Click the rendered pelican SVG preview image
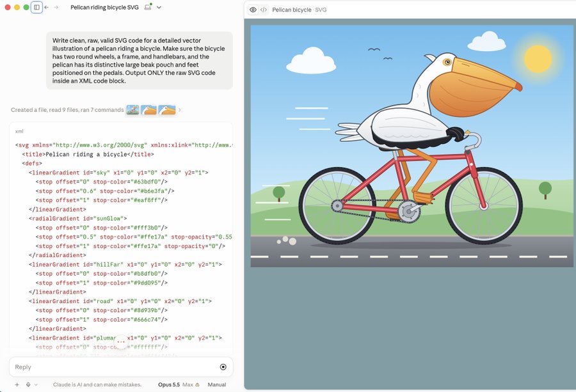Screen dimensions: 576x392 pyautogui.click(x=412, y=146)
